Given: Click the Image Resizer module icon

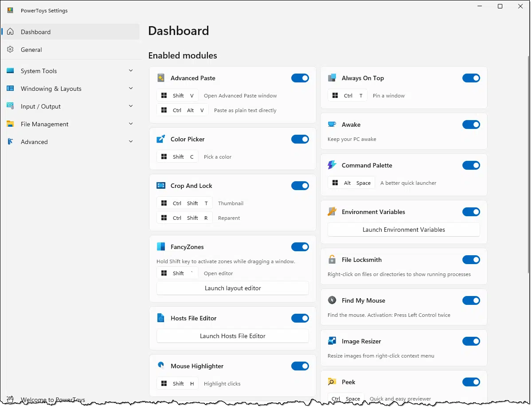Looking at the screenshot, I should pos(332,341).
